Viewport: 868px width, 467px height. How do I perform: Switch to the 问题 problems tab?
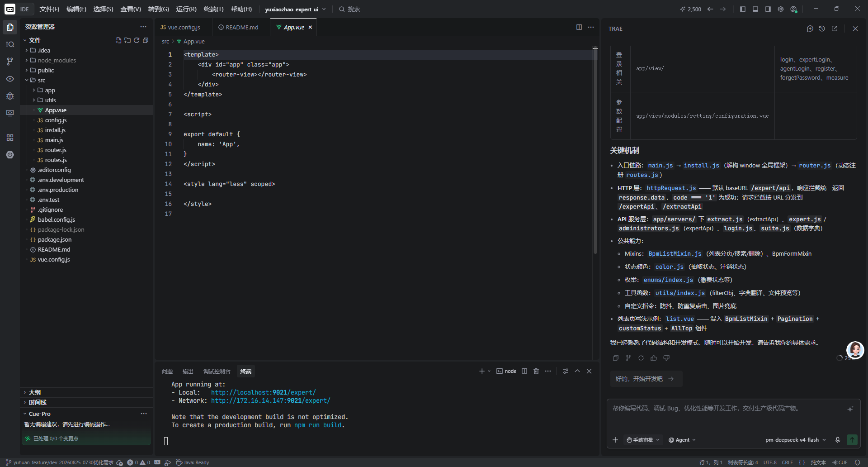pyautogui.click(x=167, y=372)
